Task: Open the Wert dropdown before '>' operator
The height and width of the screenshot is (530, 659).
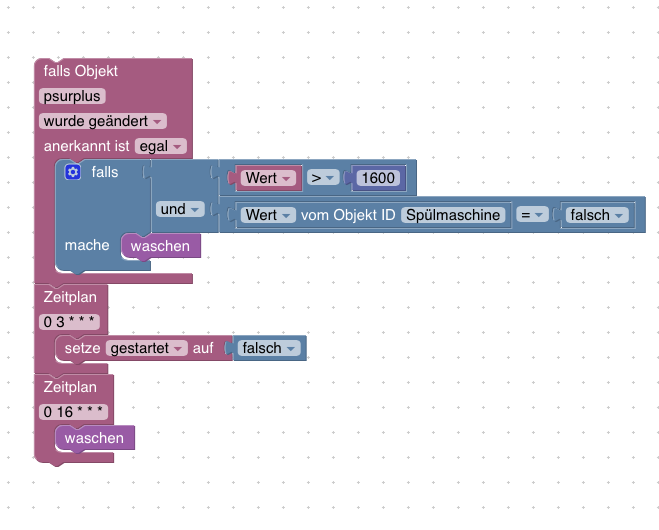Action: click(269, 178)
